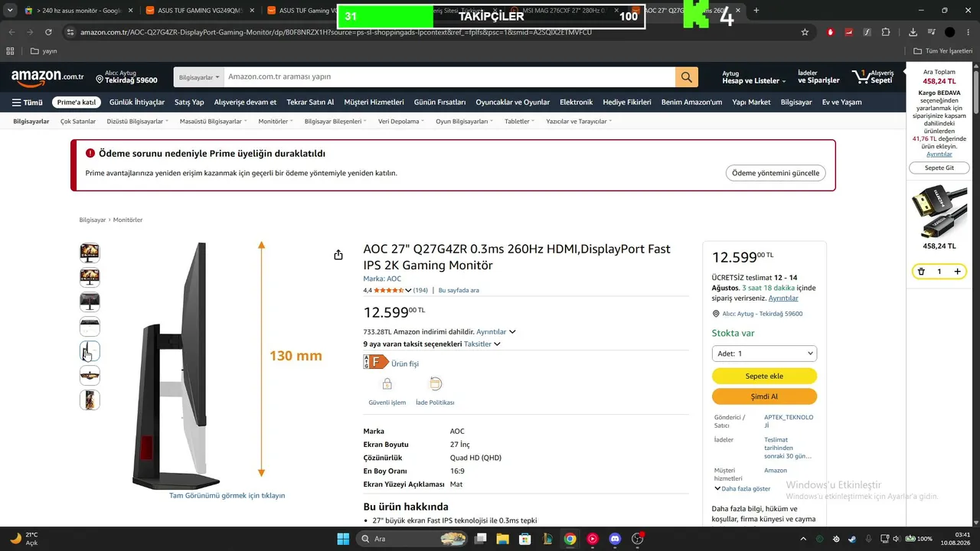This screenshot has width=980, height=551.
Task: Click the share icon beside product image
Action: click(x=338, y=255)
